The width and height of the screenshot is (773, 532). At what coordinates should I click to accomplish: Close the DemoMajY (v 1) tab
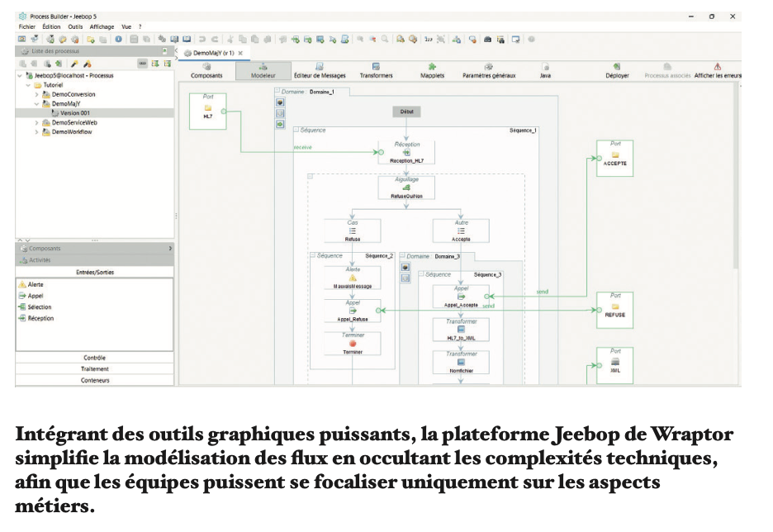tap(239, 53)
